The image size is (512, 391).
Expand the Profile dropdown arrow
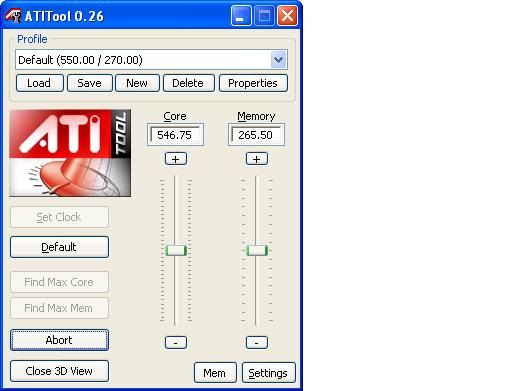coord(278,60)
